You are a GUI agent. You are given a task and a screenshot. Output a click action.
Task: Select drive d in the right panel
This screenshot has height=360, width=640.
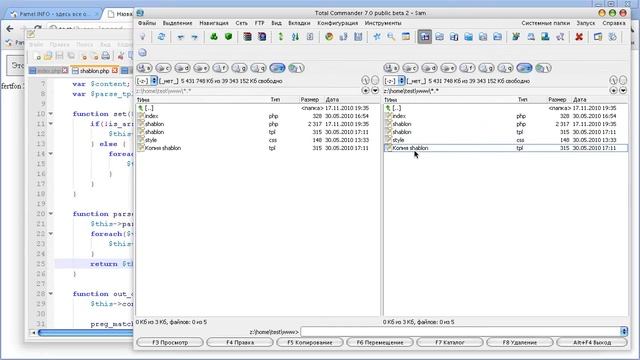coord(429,68)
